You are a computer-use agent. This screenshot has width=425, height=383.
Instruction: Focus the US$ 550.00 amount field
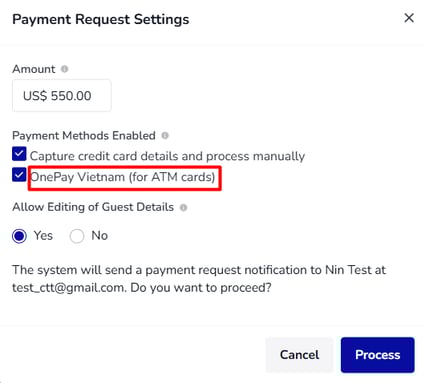(x=62, y=96)
